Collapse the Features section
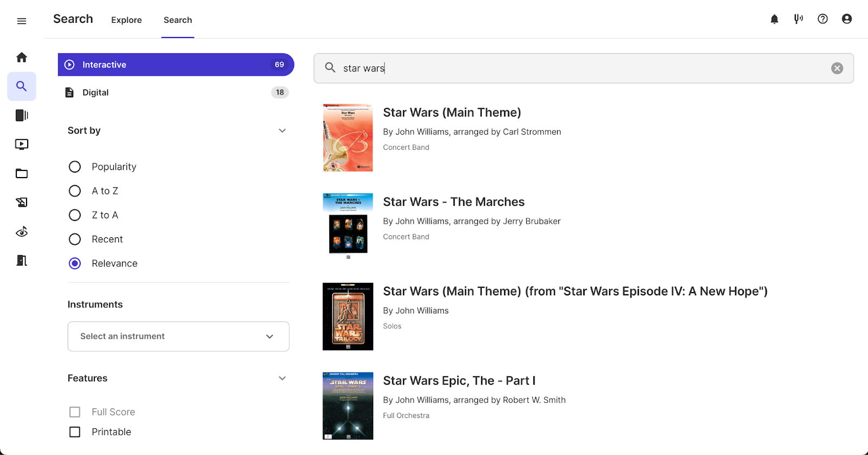This screenshot has width=868, height=455. tap(282, 378)
